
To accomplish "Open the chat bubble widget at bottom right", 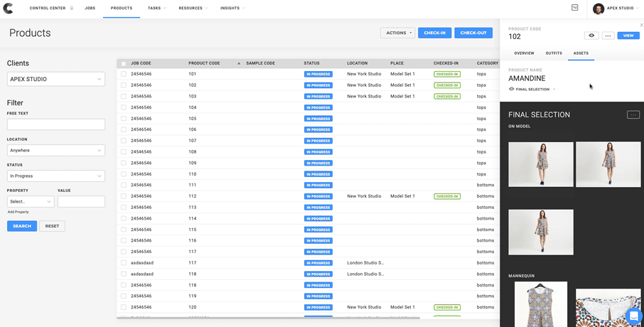I will click(x=633, y=316).
